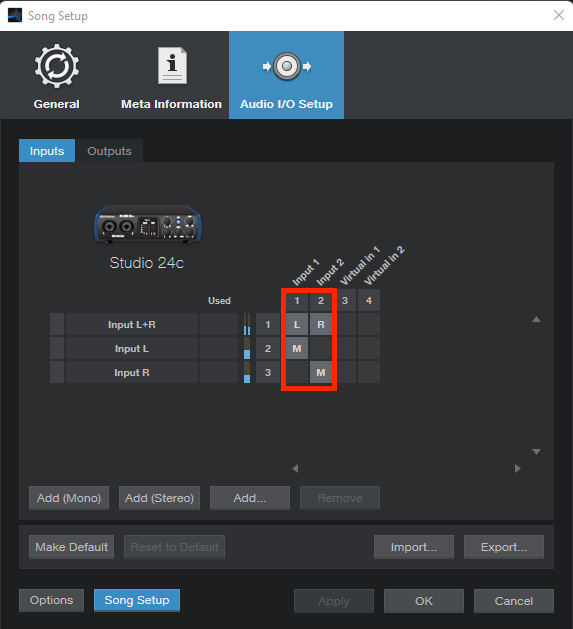Toggle the M routing cell for Input L

tap(297, 349)
